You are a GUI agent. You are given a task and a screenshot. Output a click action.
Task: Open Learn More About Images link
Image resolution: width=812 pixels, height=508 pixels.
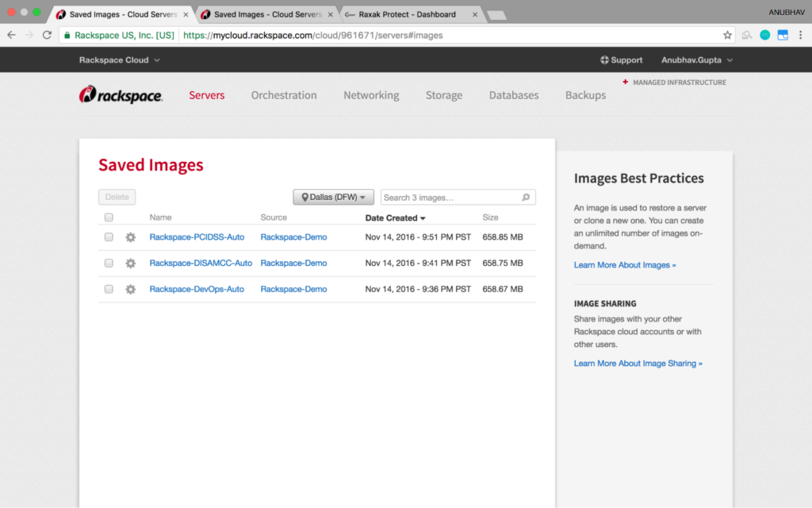[x=625, y=265]
